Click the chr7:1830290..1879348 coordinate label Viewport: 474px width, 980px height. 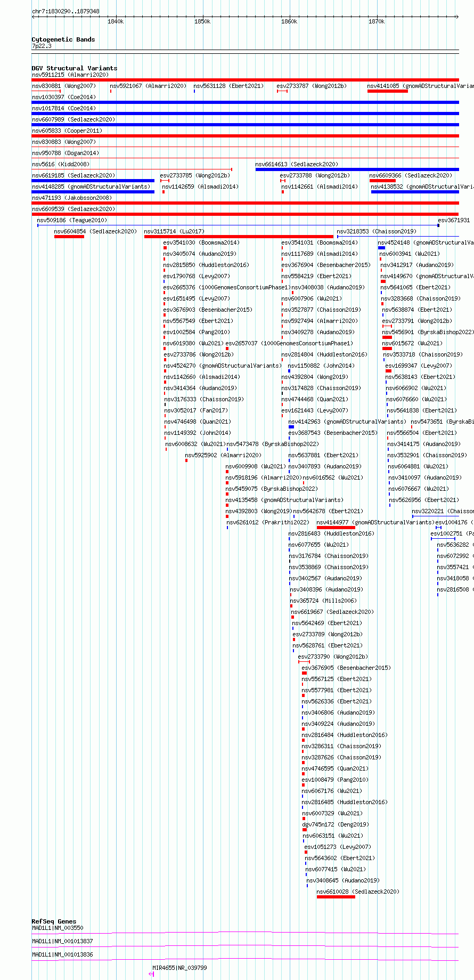coord(66,11)
